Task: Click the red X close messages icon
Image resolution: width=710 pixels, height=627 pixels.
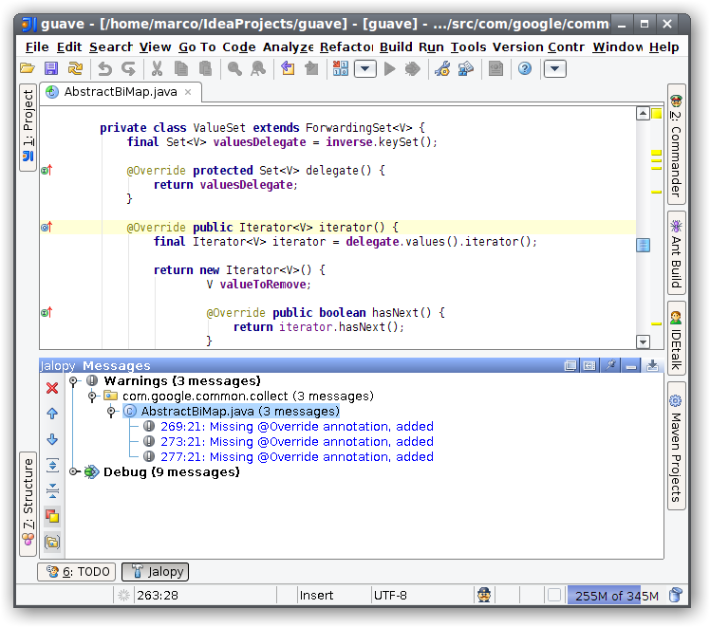Action: click(53, 388)
